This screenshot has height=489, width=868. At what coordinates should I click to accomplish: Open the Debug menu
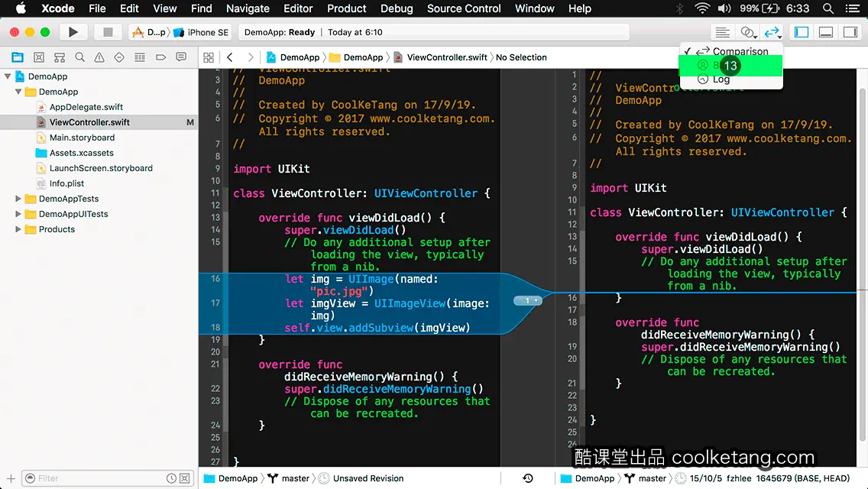(x=397, y=8)
